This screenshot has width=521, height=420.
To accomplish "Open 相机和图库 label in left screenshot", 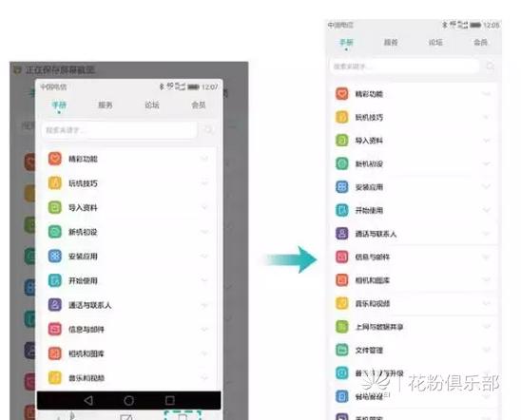I will tap(87, 353).
